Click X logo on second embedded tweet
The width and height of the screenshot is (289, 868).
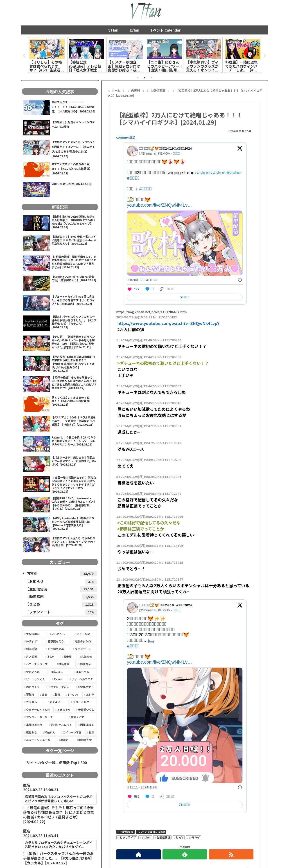point(239,605)
